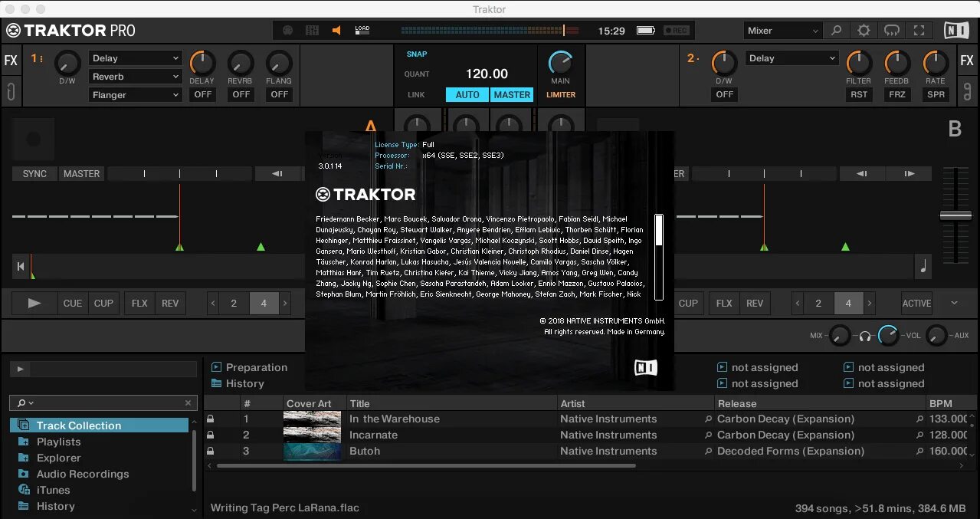The image size is (980, 519).
Task: Toggle LINK sync
Action: tap(416, 95)
